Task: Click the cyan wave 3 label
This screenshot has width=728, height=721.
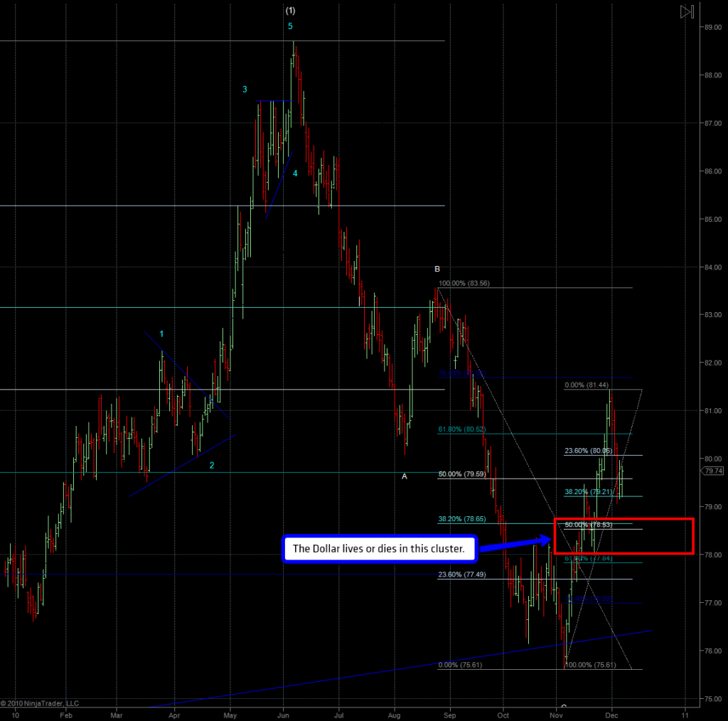Action: click(245, 90)
